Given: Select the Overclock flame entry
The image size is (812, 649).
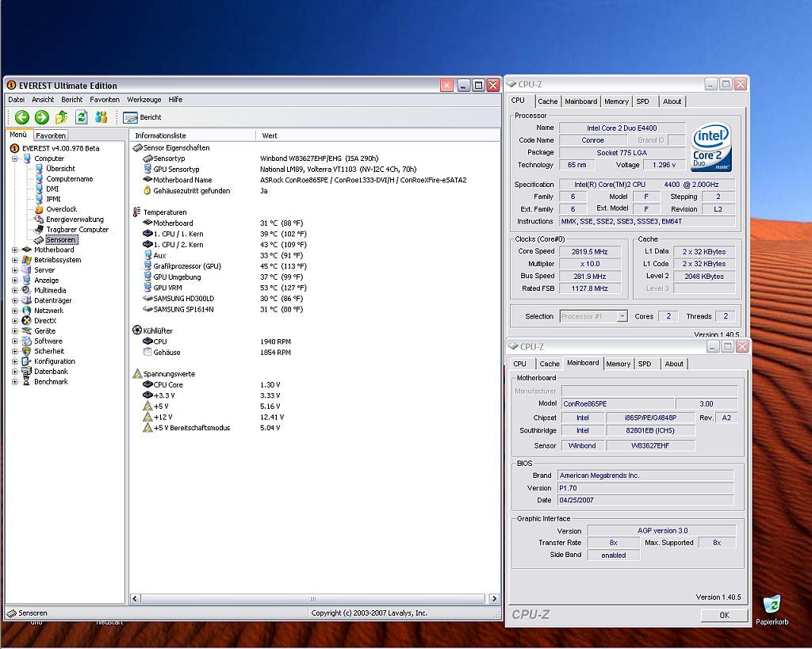Looking at the screenshot, I should tap(61, 209).
